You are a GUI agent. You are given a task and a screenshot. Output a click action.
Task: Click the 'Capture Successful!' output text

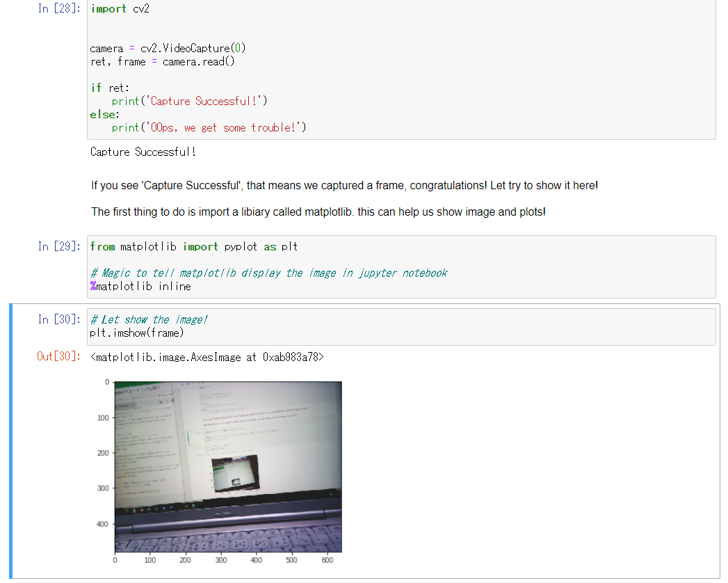[x=143, y=152]
